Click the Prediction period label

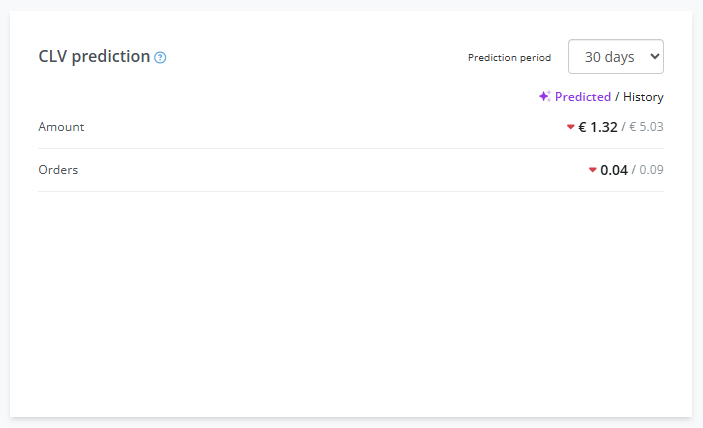point(509,58)
